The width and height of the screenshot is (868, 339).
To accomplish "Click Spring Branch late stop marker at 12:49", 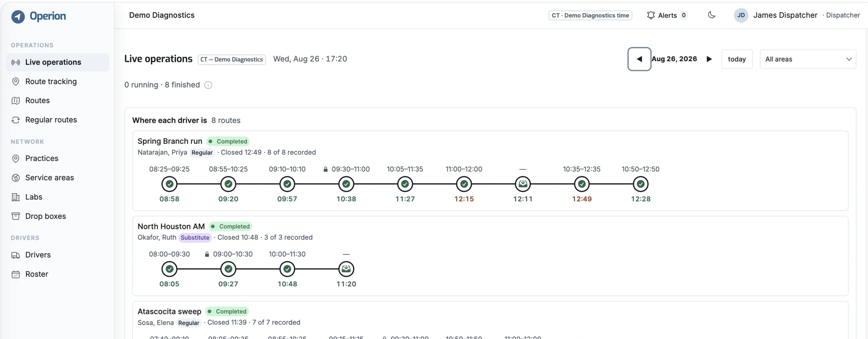I will (x=582, y=184).
